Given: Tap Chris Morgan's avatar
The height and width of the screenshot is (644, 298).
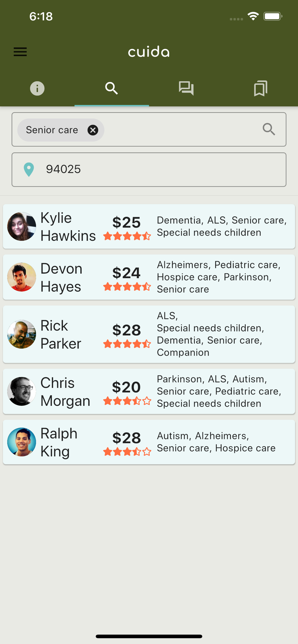Looking at the screenshot, I should click(22, 391).
